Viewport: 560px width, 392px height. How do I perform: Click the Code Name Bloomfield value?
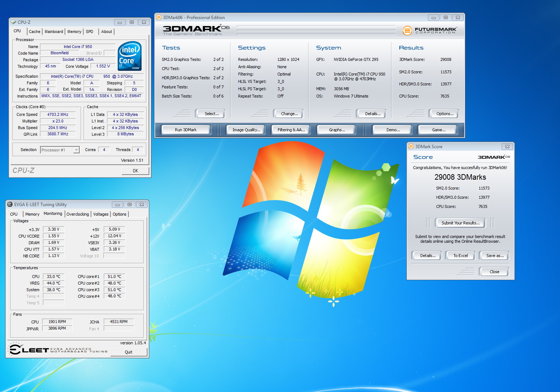(x=59, y=53)
